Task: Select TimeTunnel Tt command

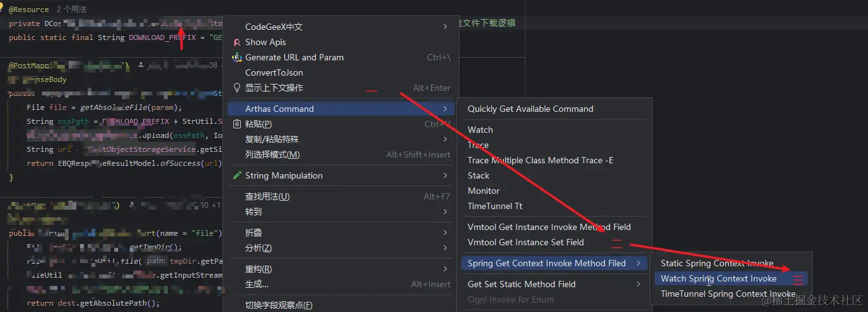Action: 495,206
